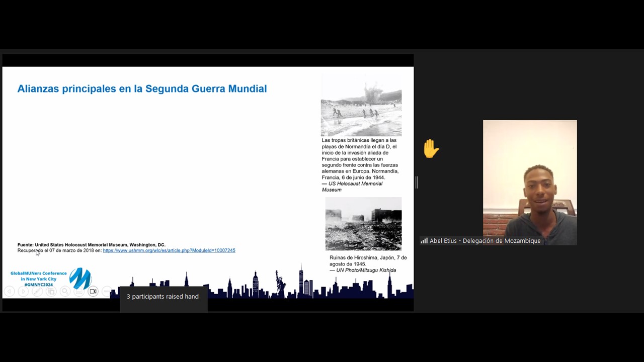
Task: Click the Normandy beach landing photo
Action: 361,106
